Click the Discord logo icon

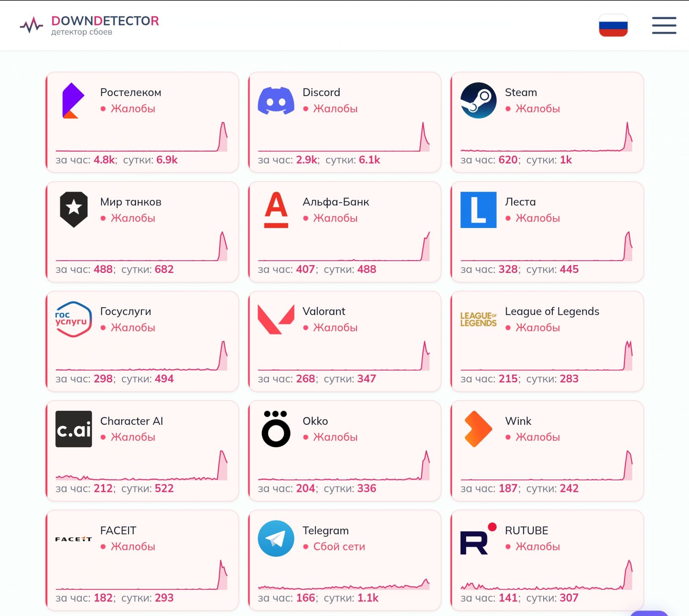(276, 101)
